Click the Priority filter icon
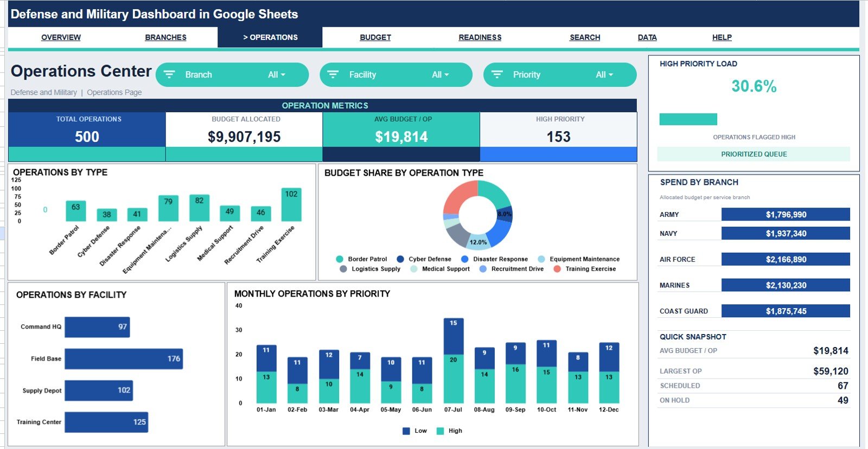Image resolution: width=868 pixels, height=449 pixels. [497, 74]
